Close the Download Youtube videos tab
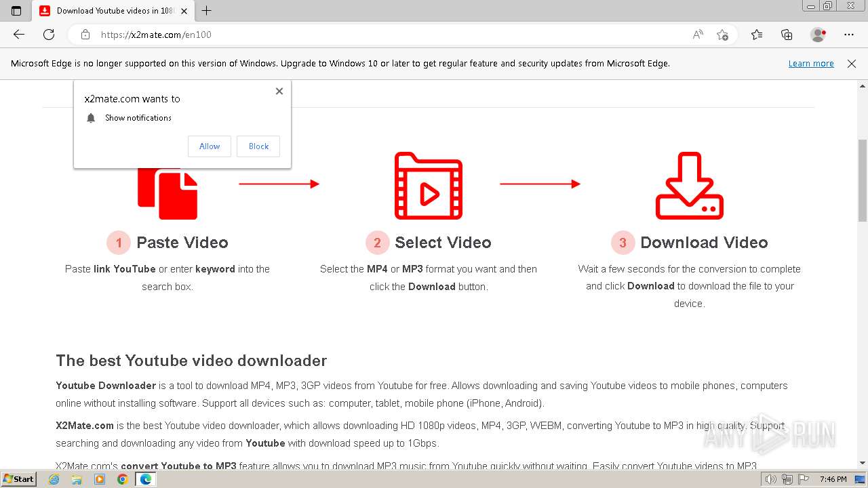 click(184, 11)
